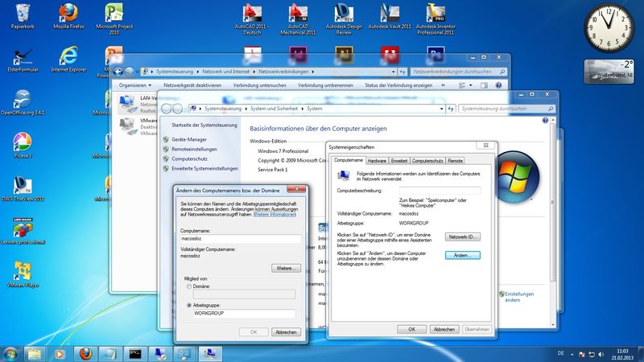Viewport: 644px width, 362px height.
Task: Click the Netzwerk-ID button
Action: coord(462,237)
